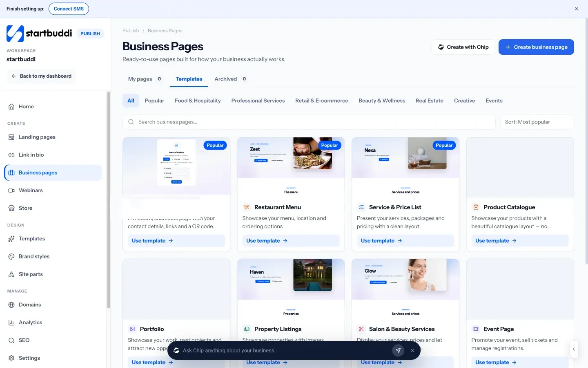Click the Connect SMS button
This screenshot has width=588, height=368.
69,9
